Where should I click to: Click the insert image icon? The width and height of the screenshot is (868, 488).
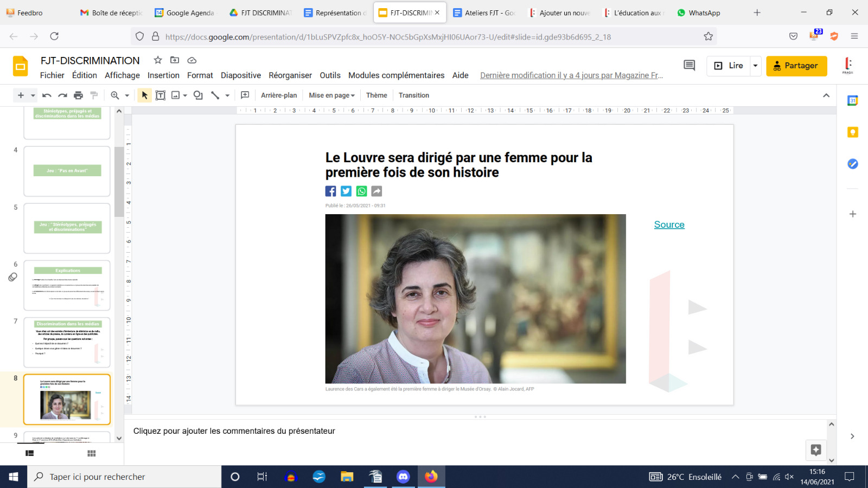[x=175, y=95]
